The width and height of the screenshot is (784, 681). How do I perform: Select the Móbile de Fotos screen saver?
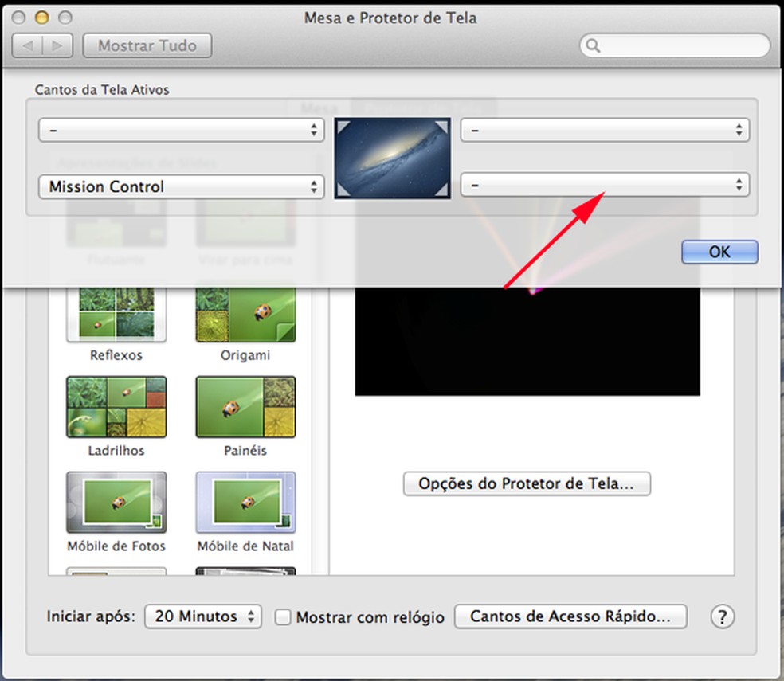click(116, 502)
